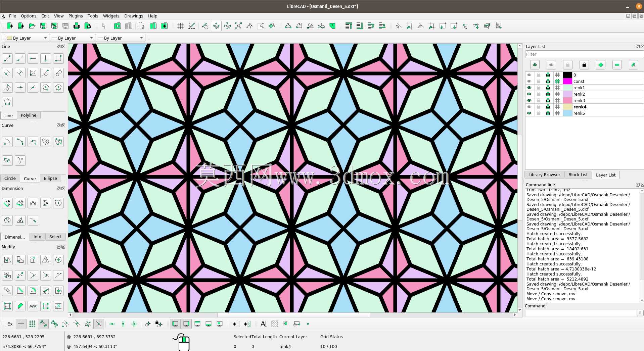Image resolution: width=644 pixels, height=351 pixels.
Task: Click Lock all layers icon
Action: [584, 65]
